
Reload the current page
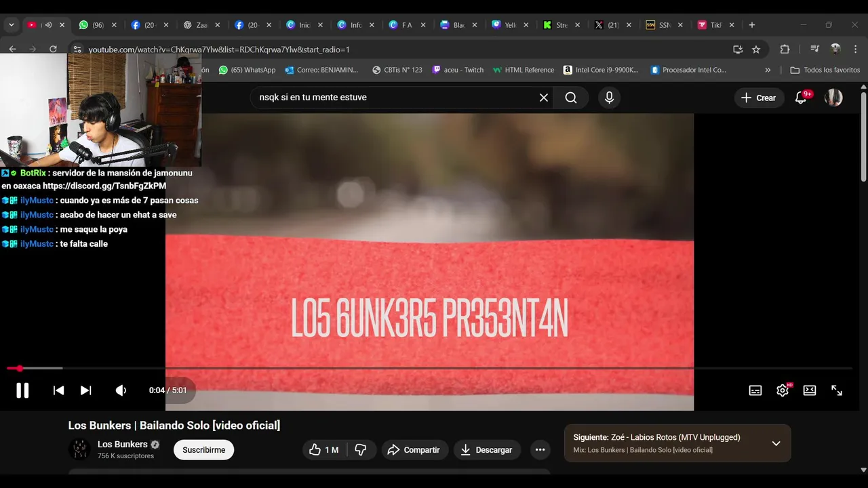click(x=53, y=49)
